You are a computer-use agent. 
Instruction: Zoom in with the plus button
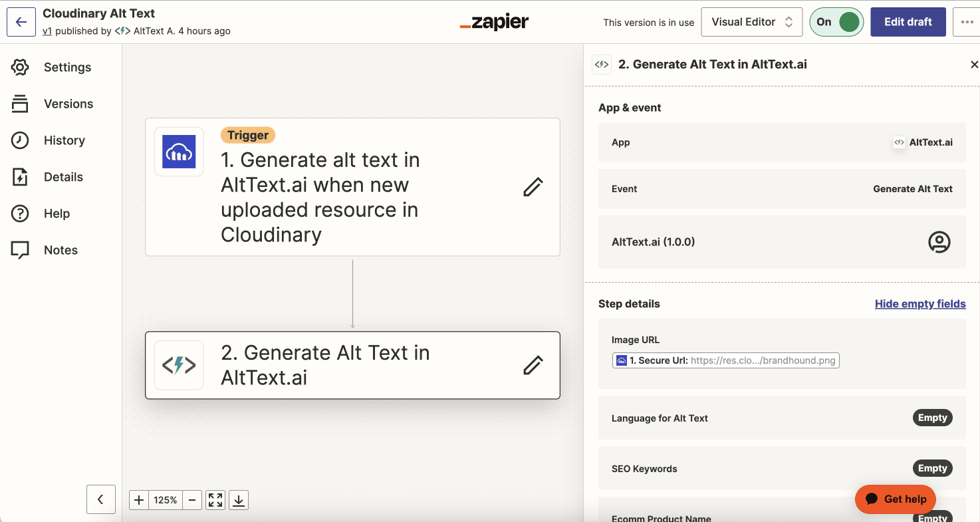pyautogui.click(x=139, y=500)
